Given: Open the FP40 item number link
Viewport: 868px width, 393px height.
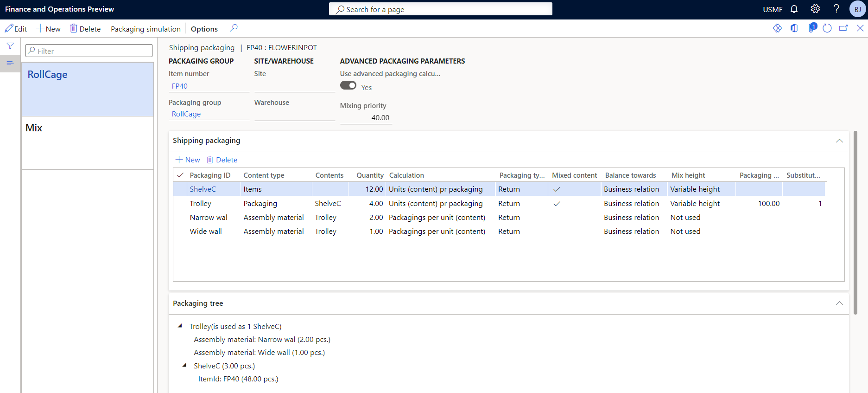Looking at the screenshot, I should click(180, 86).
